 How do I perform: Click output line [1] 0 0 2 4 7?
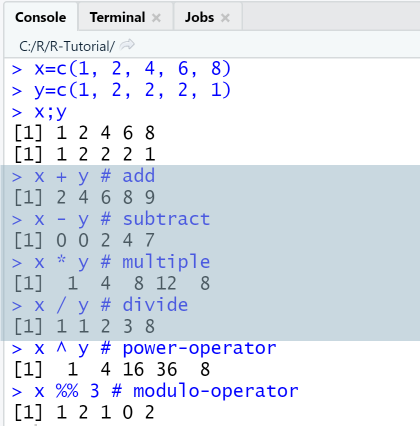click(85, 240)
